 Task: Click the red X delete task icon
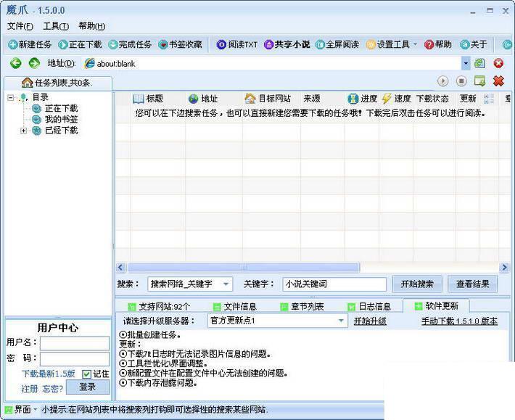498,81
